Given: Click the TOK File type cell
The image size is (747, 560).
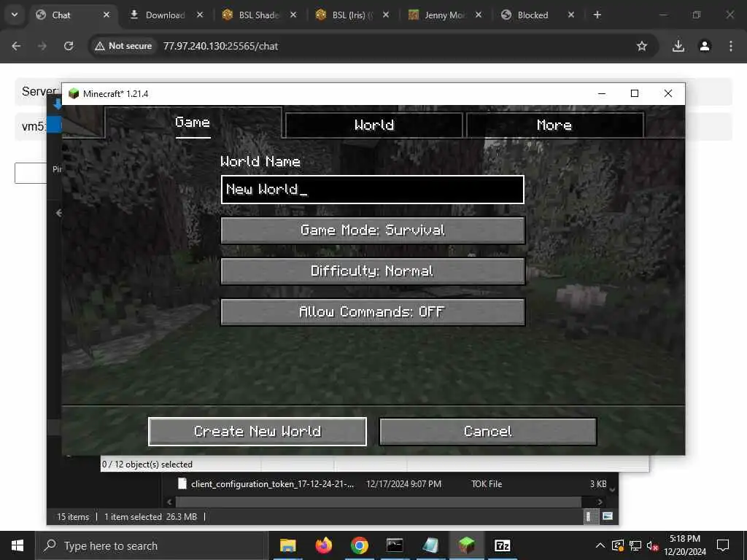Looking at the screenshot, I should click(487, 484).
